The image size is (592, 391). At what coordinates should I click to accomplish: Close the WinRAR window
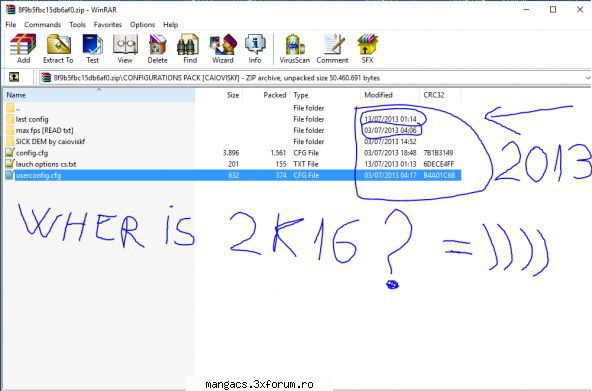[580, 9]
